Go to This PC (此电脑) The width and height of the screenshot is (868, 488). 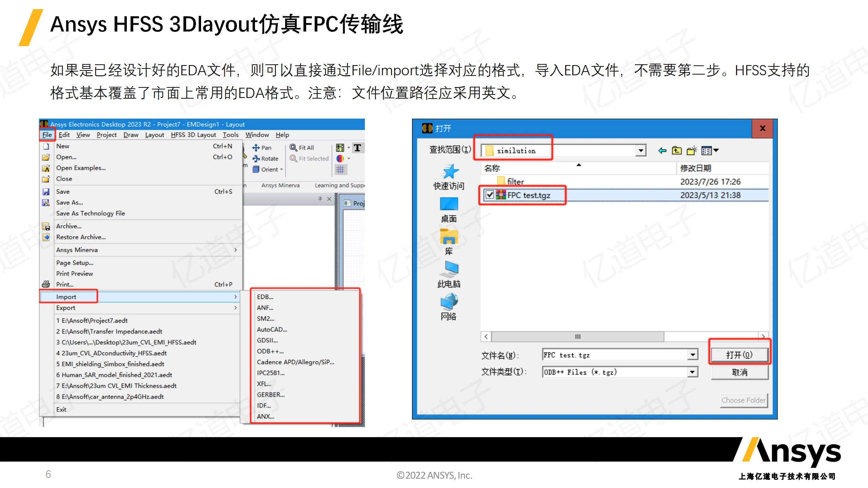pyautogui.click(x=449, y=274)
